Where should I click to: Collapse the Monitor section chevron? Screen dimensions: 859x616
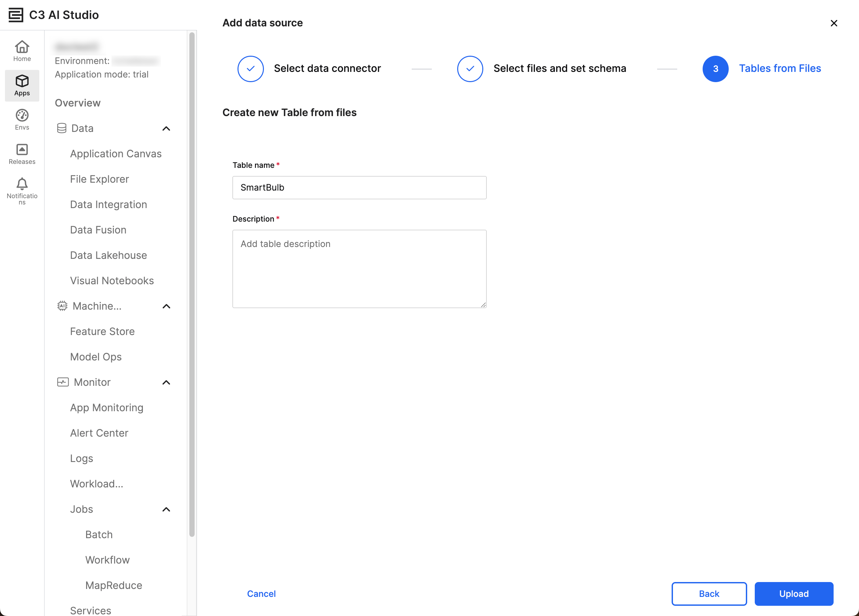(166, 383)
